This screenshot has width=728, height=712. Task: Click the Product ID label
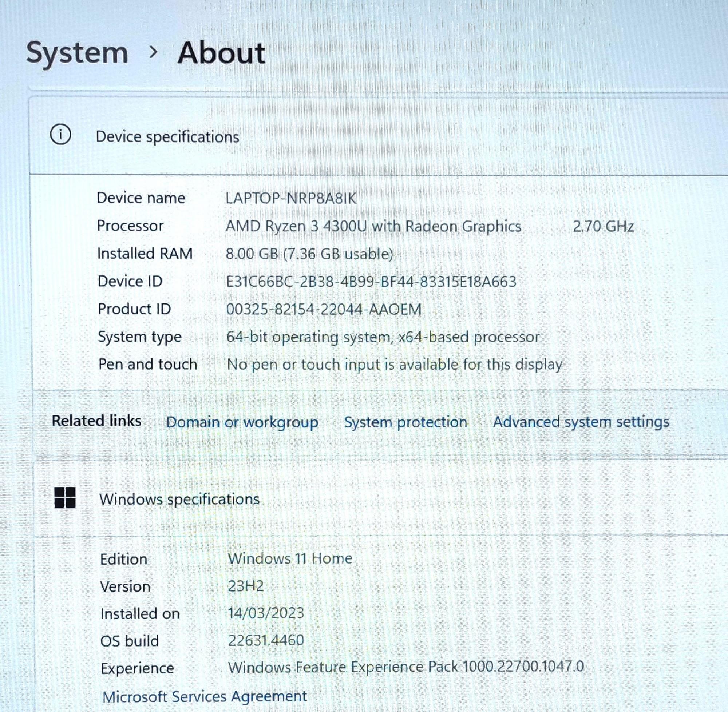134,309
